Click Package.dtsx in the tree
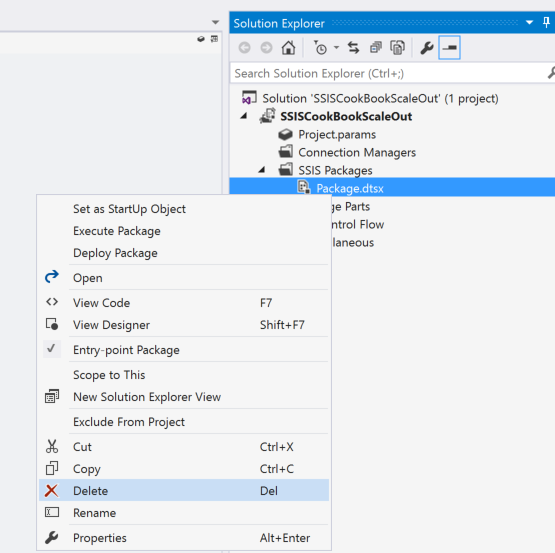Image resolution: width=555 pixels, height=553 pixels. click(x=350, y=188)
